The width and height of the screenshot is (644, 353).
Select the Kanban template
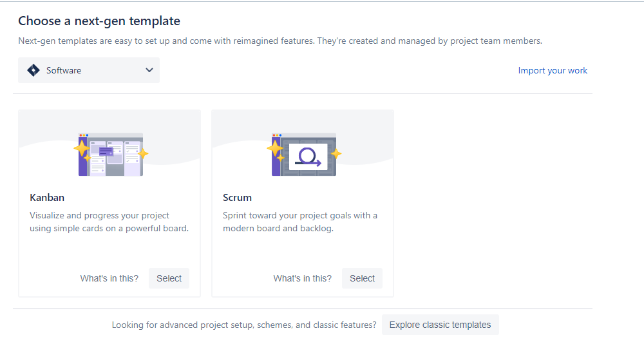point(169,278)
